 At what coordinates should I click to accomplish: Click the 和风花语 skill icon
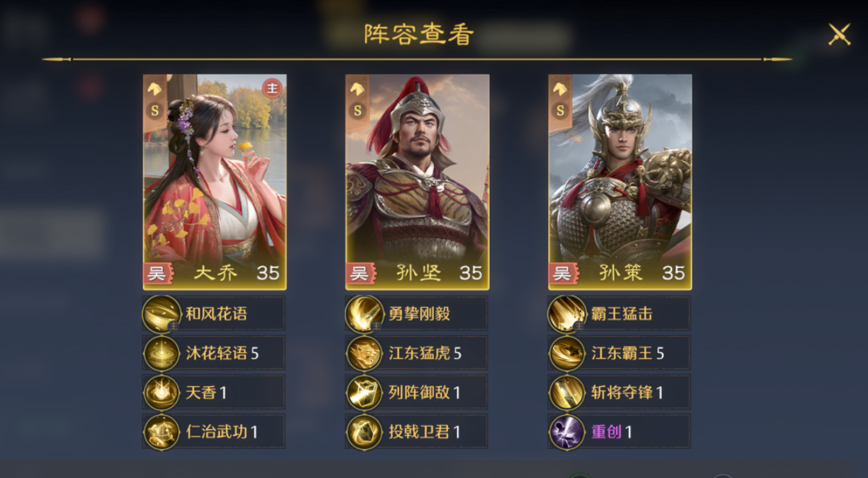[162, 314]
